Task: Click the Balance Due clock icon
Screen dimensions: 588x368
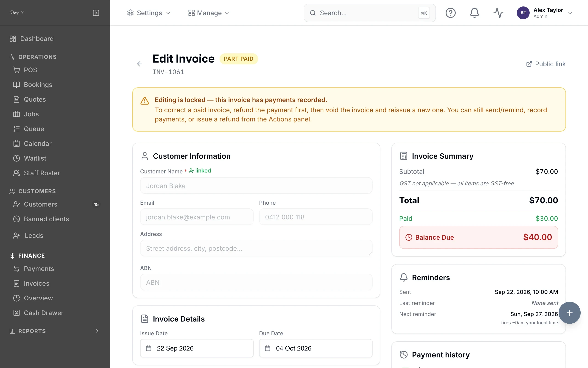Action: (409, 237)
